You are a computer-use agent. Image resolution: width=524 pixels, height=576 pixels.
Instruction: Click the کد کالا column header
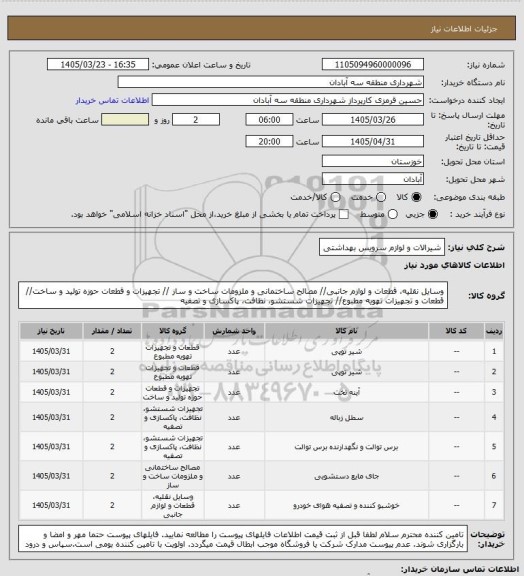tap(456, 331)
